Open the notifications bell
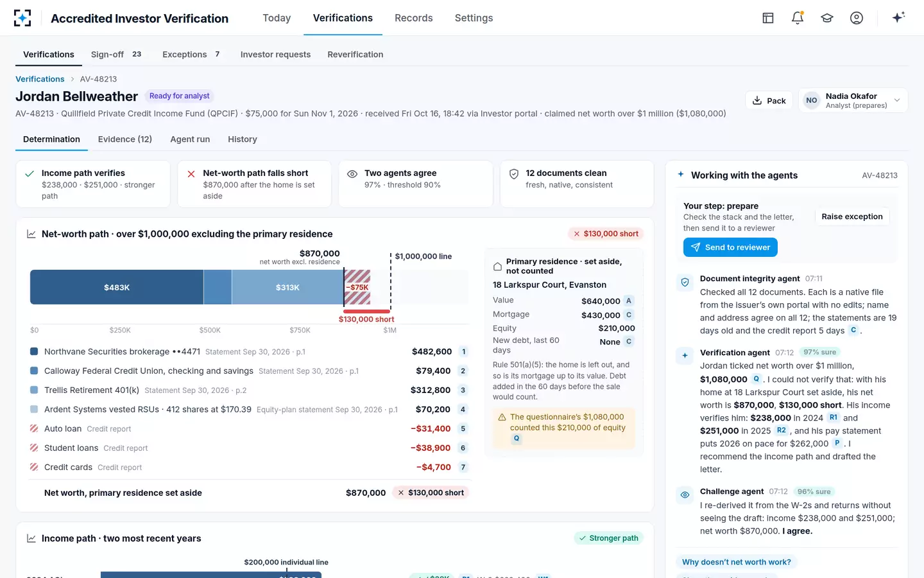 (798, 18)
